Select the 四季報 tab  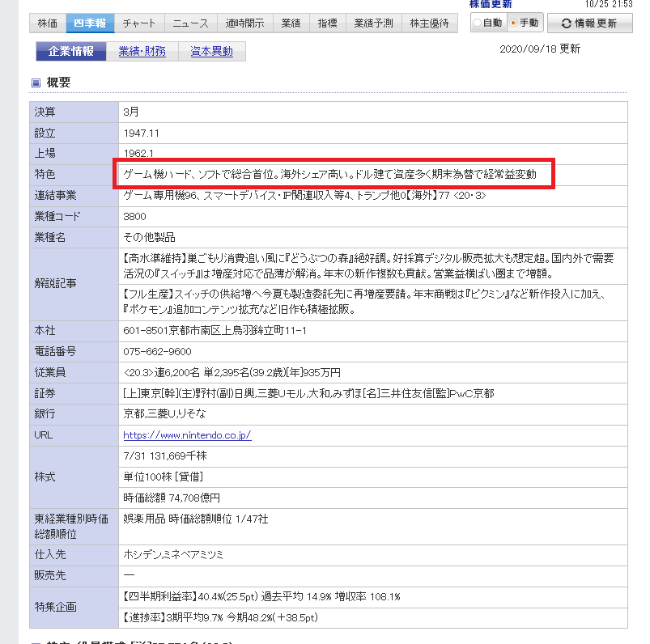pyautogui.click(x=90, y=23)
